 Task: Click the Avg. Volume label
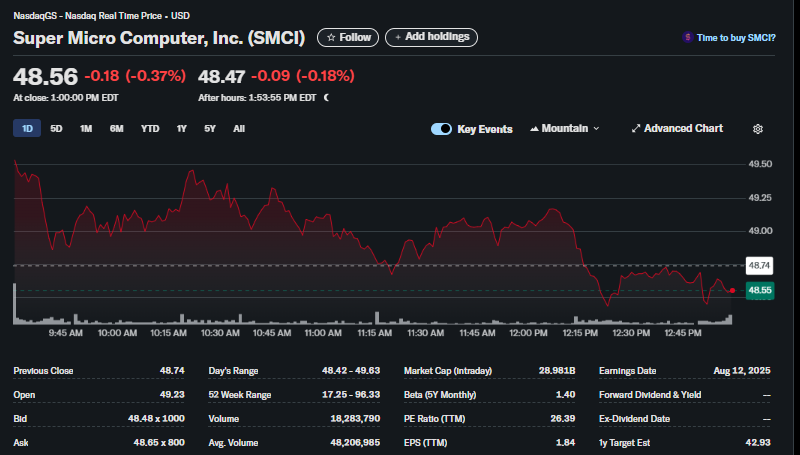[x=233, y=443]
